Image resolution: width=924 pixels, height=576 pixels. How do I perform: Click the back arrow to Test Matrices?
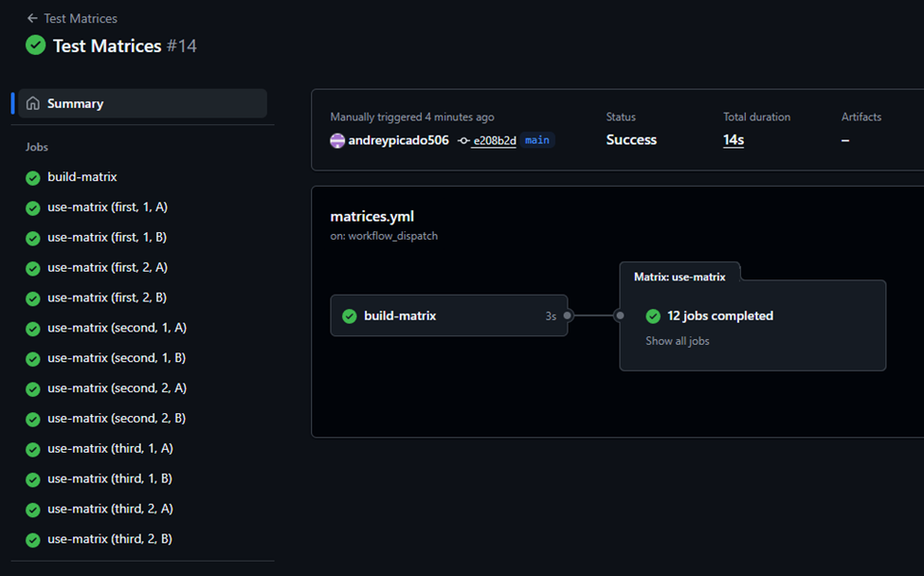tap(32, 18)
